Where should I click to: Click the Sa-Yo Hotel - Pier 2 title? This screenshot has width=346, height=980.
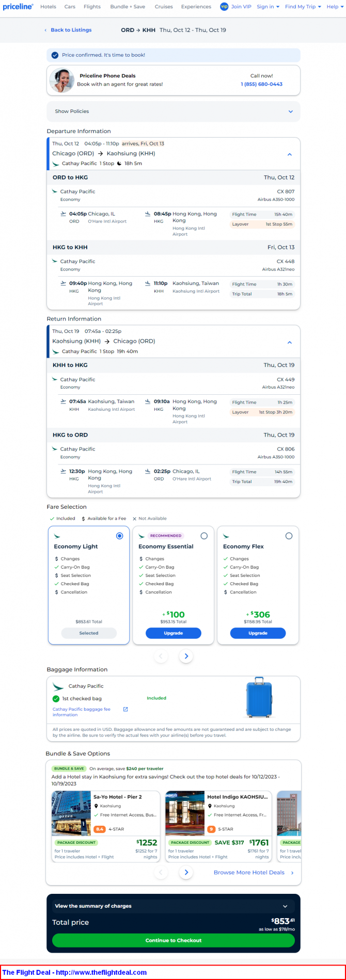[x=117, y=797]
